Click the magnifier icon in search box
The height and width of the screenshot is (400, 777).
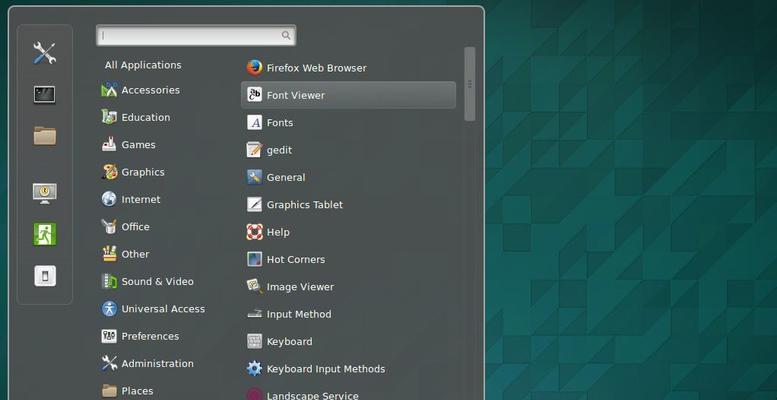coord(286,35)
